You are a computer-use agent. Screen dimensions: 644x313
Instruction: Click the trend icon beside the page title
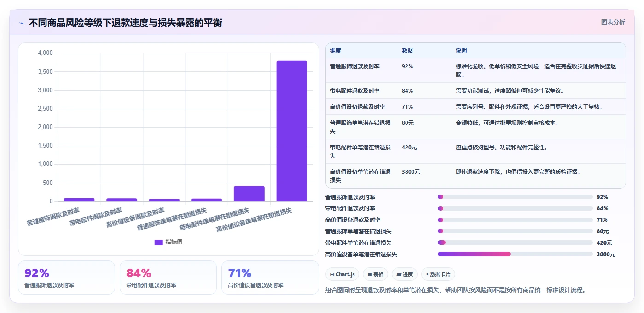pos(22,23)
